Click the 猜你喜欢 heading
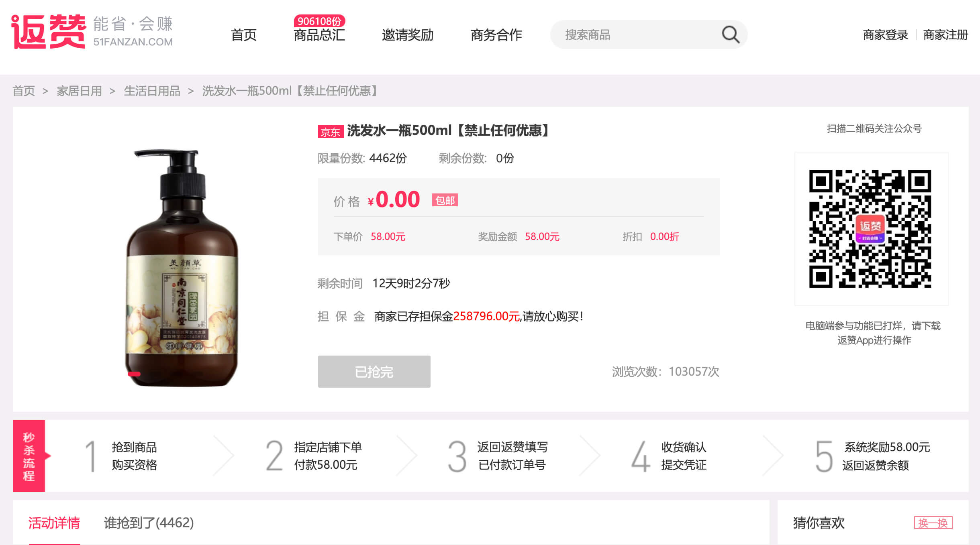The height and width of the screenshot is (545, 980). point(819,523)
